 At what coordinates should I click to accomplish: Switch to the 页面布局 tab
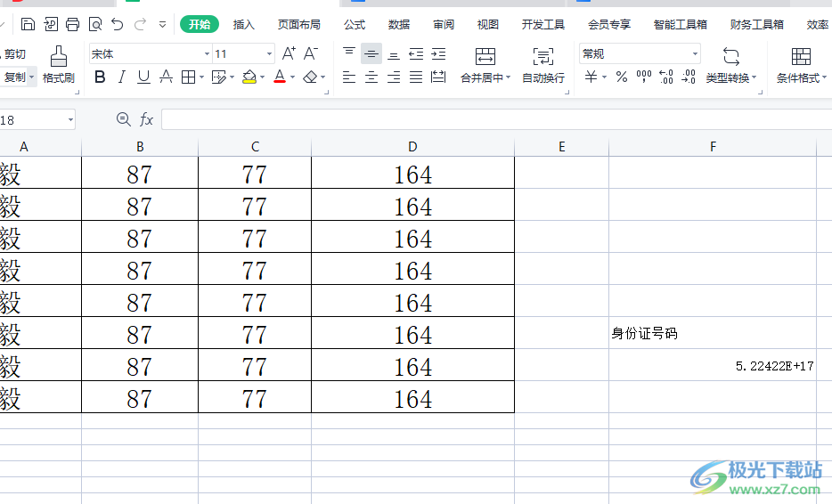point(299,24)
